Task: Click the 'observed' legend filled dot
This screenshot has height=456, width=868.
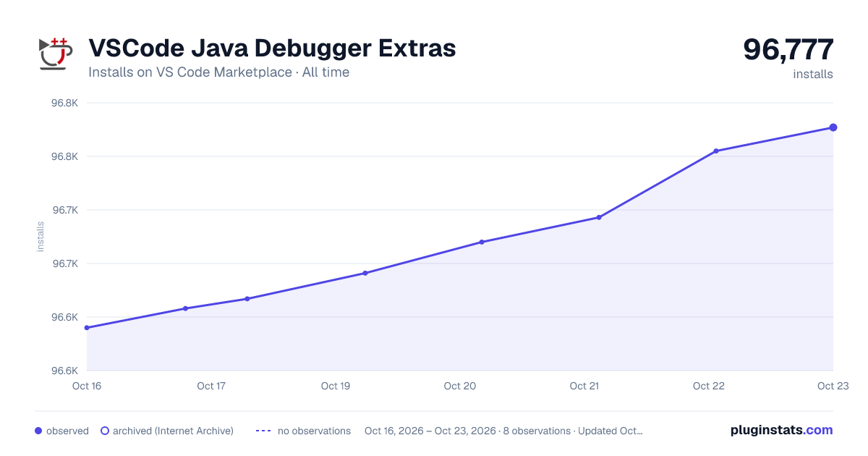Action: click(38, 431)
